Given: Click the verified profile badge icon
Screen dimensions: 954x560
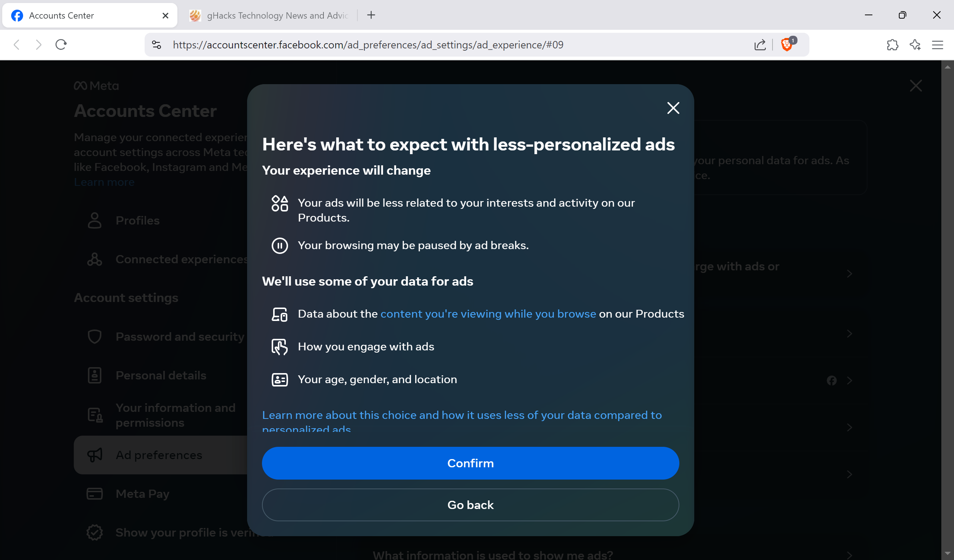Looking at the screenshot, I should pos(95,532).
